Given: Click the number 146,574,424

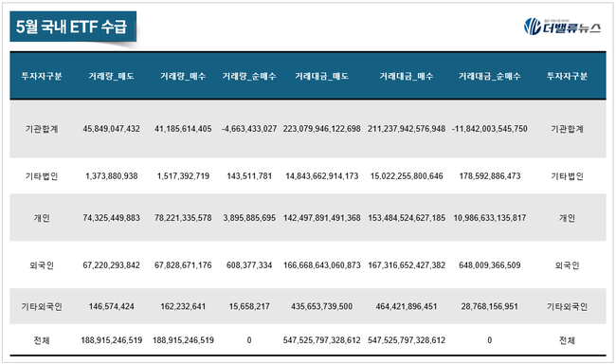Looking at the screenshot, I should [x=111, y=306].
